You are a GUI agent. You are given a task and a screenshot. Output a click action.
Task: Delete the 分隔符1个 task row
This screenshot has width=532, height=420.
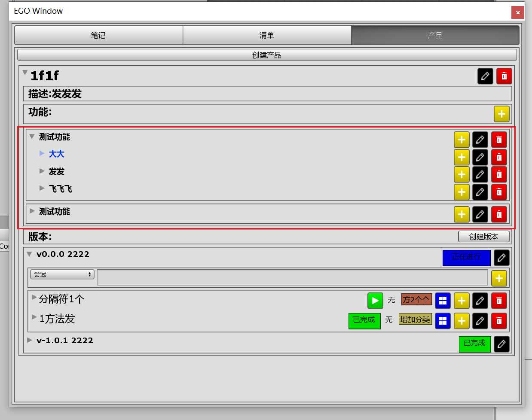[499, 301]
